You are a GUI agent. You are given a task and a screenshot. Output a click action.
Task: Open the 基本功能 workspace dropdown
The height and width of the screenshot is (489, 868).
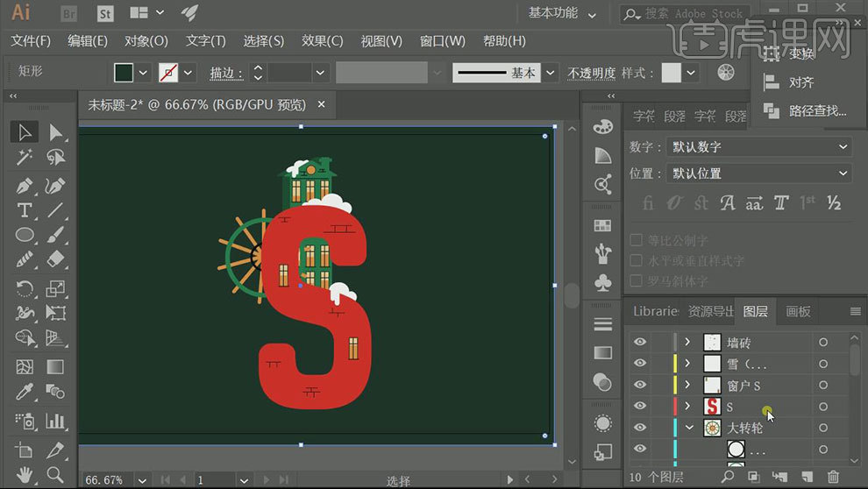point(562,13)
